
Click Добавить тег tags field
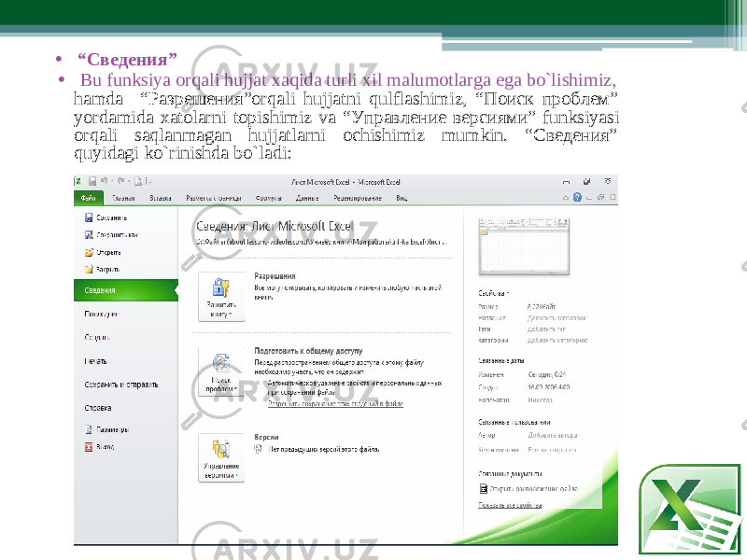[x=546, y=329]
